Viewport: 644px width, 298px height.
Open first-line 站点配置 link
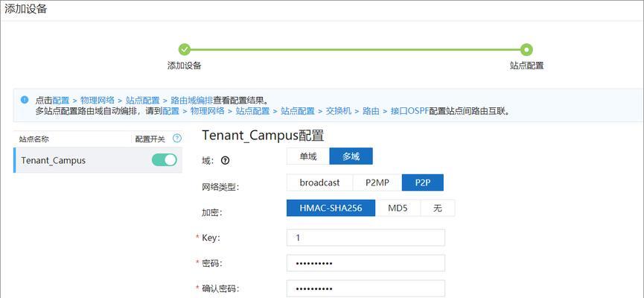point(142,101)
